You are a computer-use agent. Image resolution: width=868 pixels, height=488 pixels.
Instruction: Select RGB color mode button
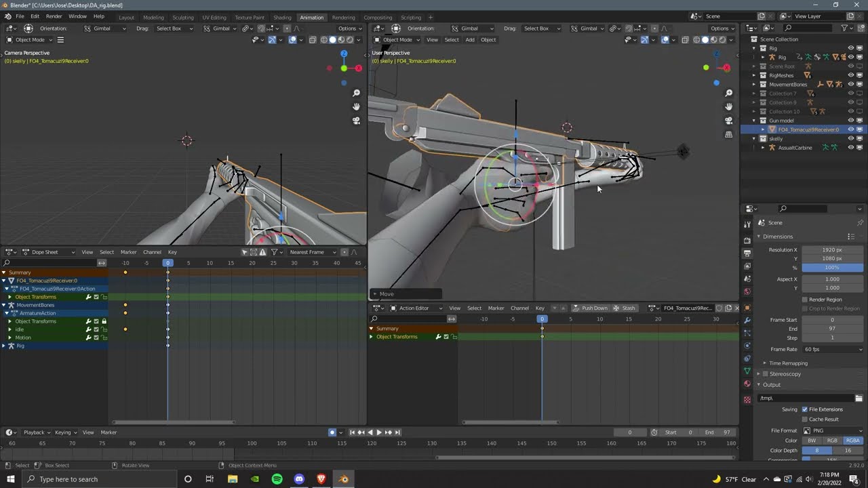832,441
